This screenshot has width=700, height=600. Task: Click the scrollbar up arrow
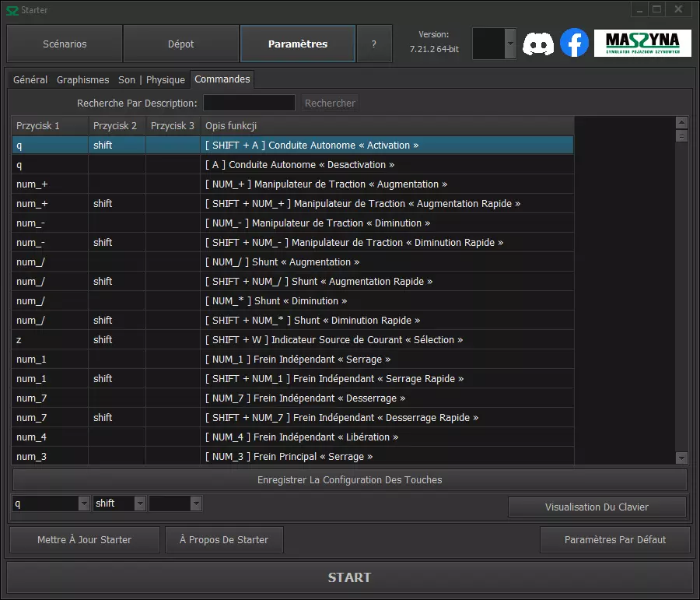681,122
